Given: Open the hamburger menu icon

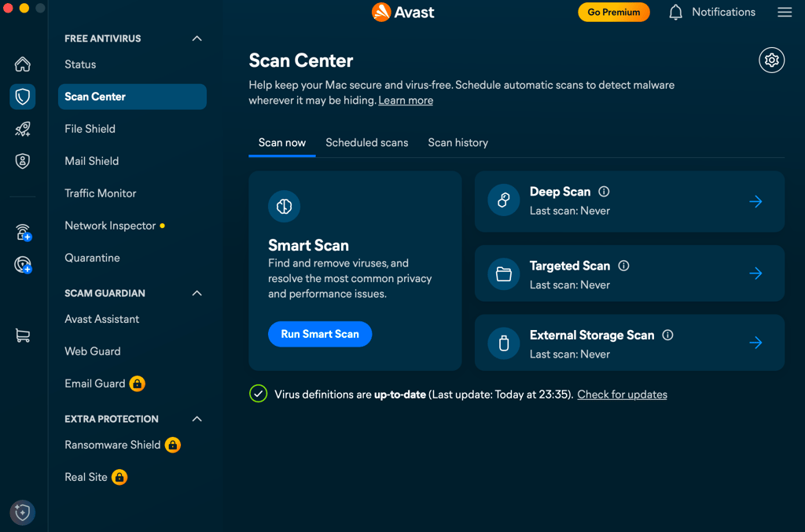Looking at the screenshot, I should (x=785, y=12).
